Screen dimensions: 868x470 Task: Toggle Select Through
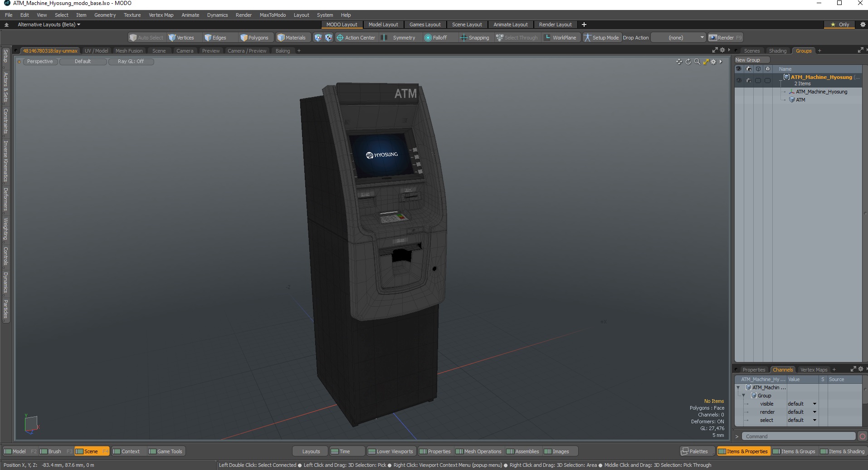click(x=517, y=38)
